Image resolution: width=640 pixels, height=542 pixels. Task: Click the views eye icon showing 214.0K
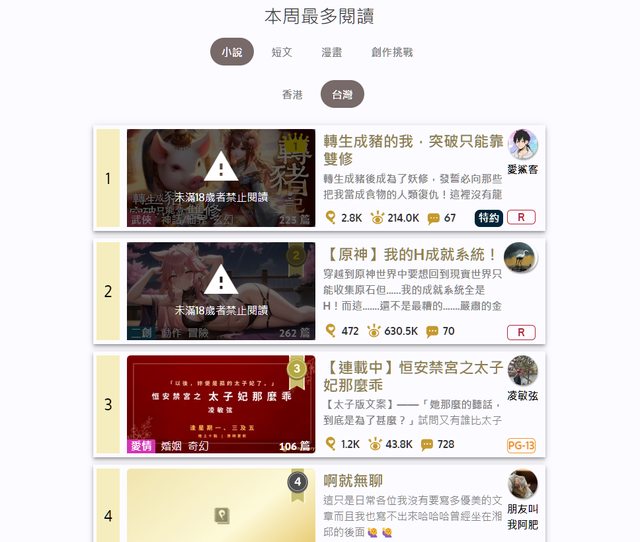(377, 218)
